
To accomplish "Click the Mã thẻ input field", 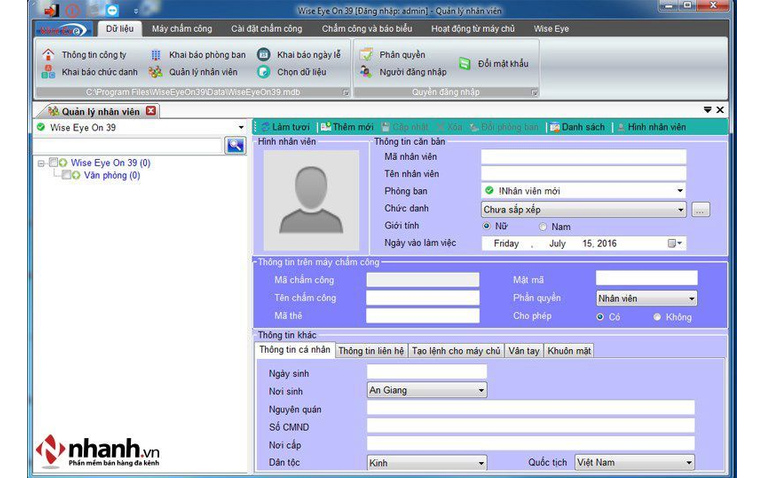I will coord(423,316).
